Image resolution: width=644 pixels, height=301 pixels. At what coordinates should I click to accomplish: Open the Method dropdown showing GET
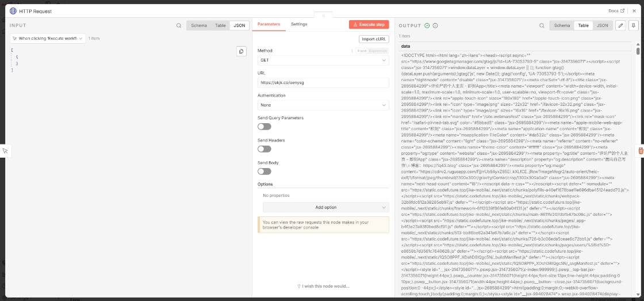click(323, 60)
